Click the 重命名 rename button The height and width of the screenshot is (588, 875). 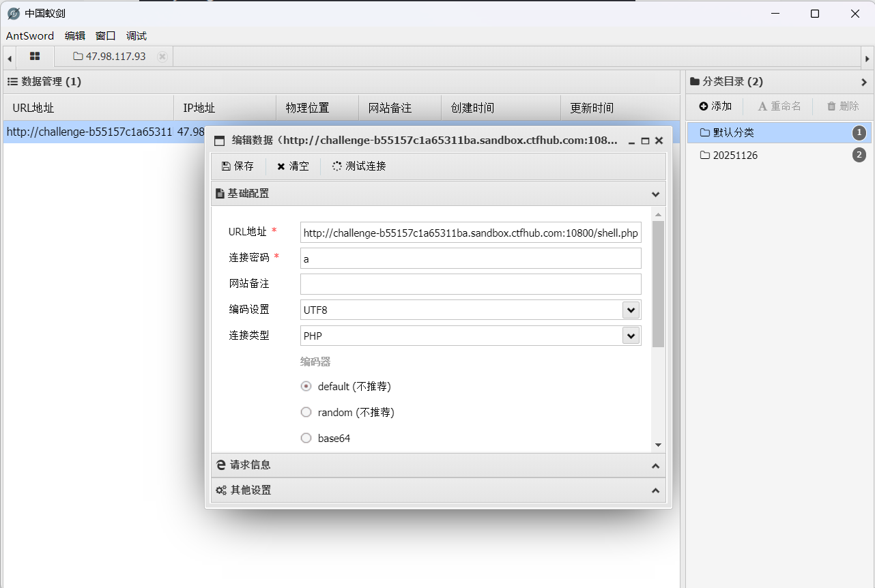(779, 106)
